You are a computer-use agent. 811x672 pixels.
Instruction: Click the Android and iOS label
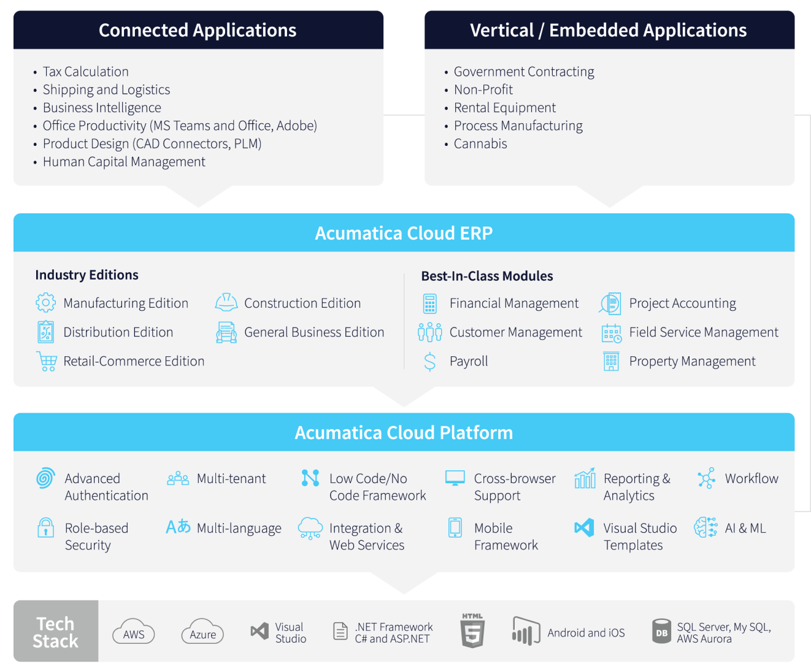(586, 633)
